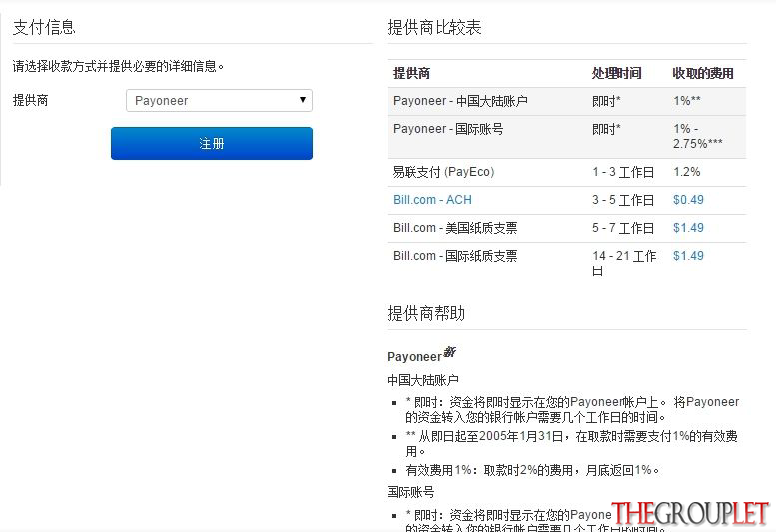This screenshot has width=776, height=532.
Task: Open the Bill.com - ACH link
Action: click(x=432, y=200)
